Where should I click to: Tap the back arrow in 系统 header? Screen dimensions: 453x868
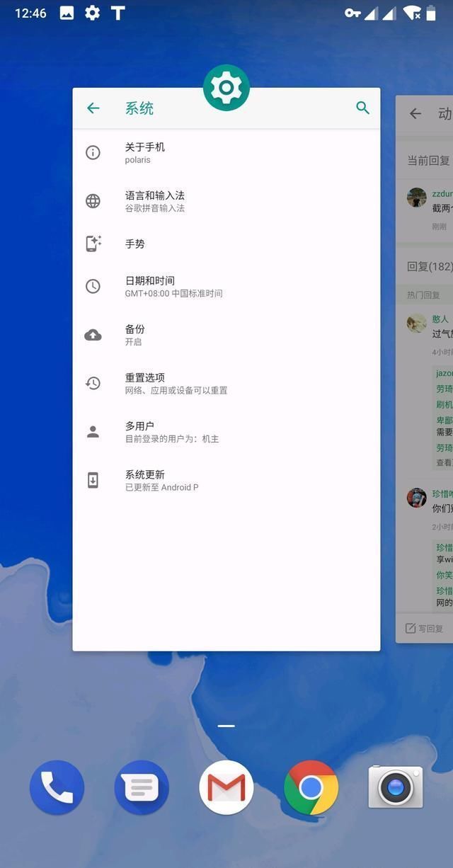pyautogui.click(x=93, y=108)
